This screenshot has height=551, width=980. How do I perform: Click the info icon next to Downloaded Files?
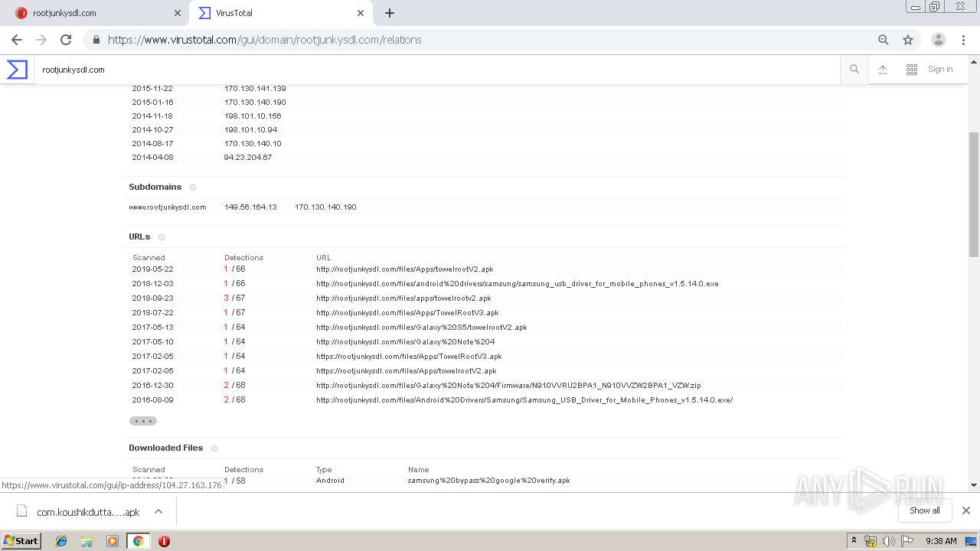[214, 448]
